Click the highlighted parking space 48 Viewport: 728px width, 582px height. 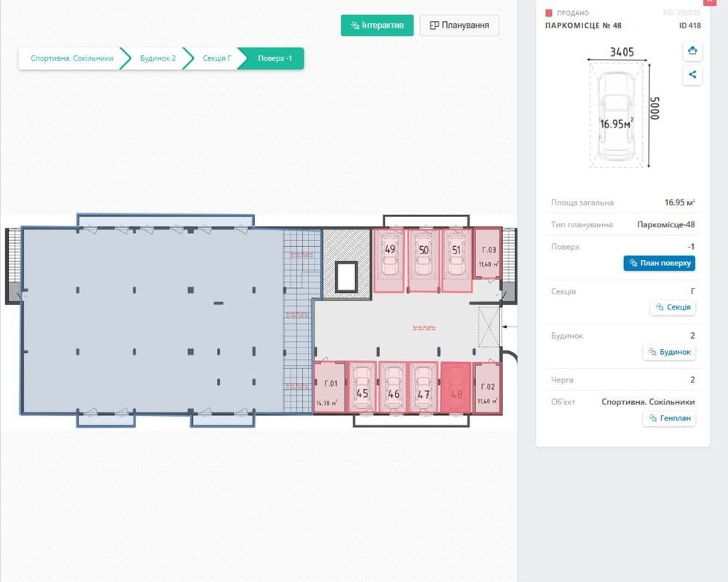pyautogui.click(x=456, y=388)
